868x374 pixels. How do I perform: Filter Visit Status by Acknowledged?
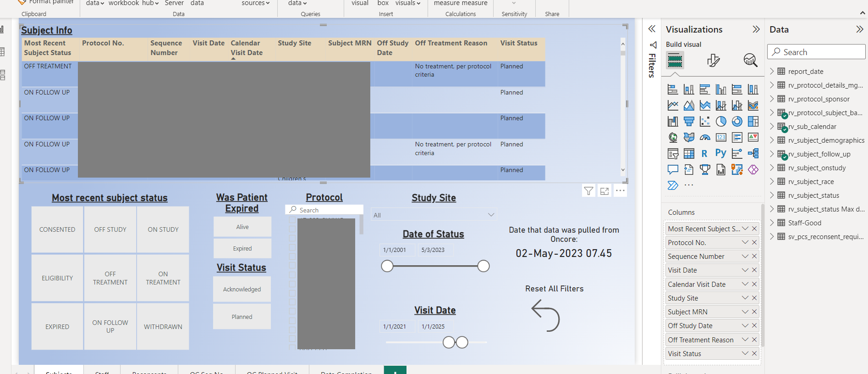coord(242,289)
